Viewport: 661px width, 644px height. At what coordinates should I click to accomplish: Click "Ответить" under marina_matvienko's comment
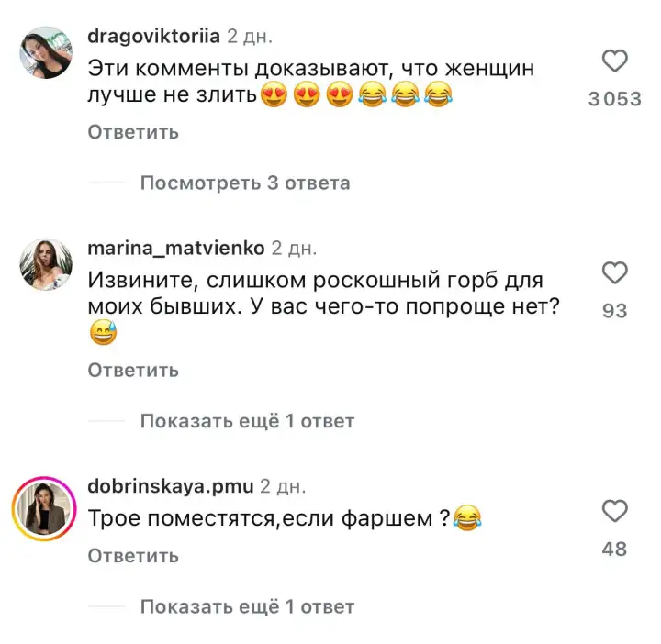coord(133,371)
